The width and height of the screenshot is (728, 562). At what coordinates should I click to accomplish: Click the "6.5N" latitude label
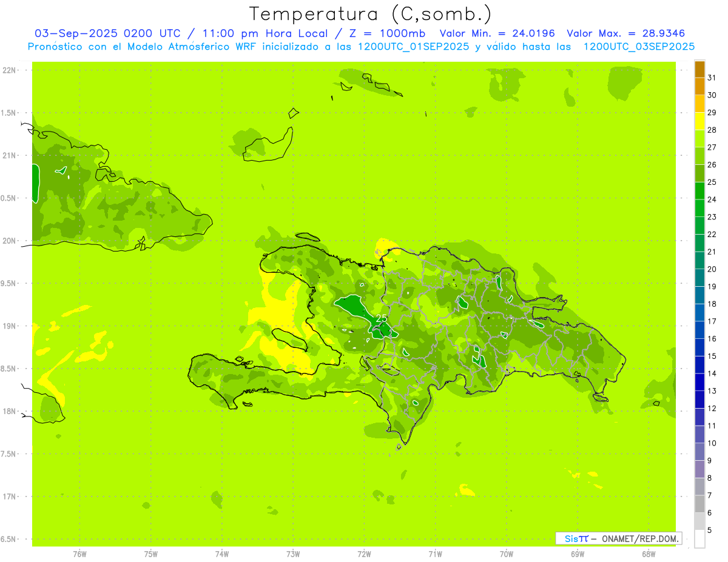coord(9,539)
